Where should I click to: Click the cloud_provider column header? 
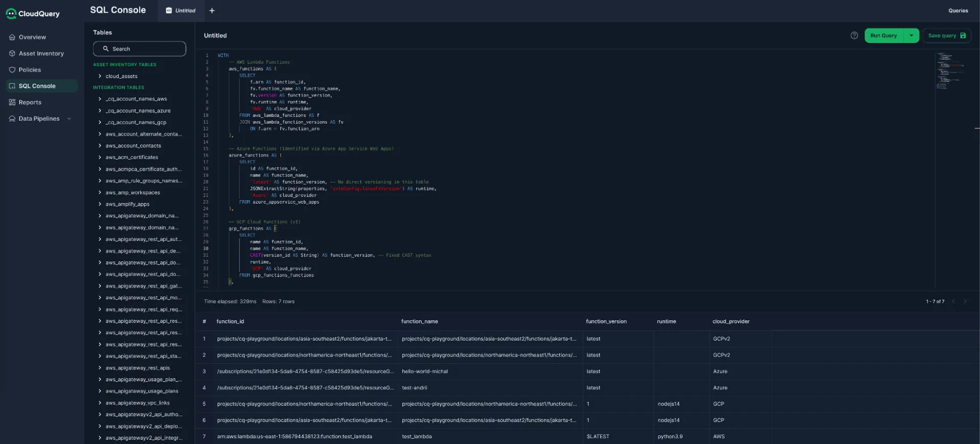pyautogui.click(x=731, y=321)
